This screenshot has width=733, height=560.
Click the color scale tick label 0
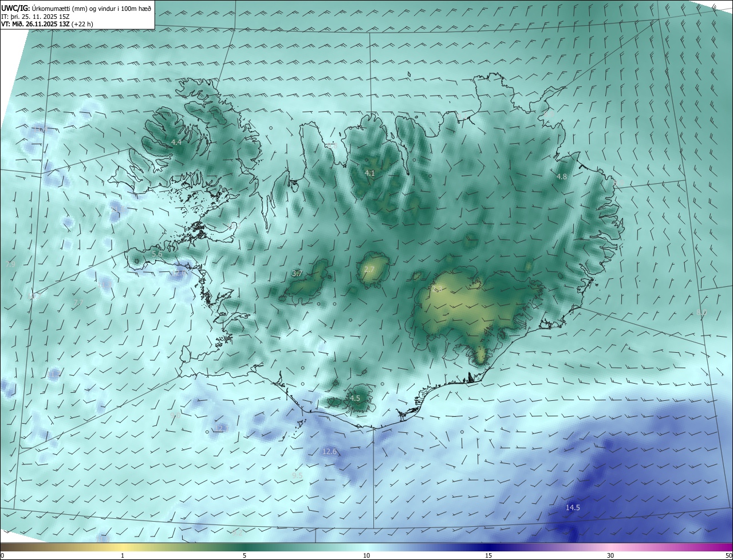pos(2,555)
